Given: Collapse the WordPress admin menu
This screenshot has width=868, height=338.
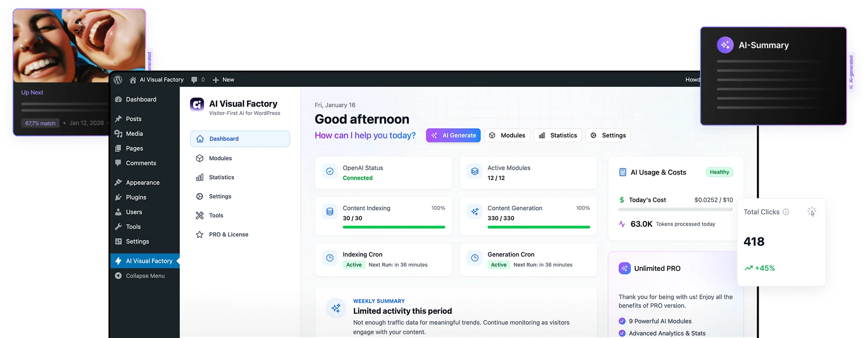Looking at the screenshot, I should point(145,276).
